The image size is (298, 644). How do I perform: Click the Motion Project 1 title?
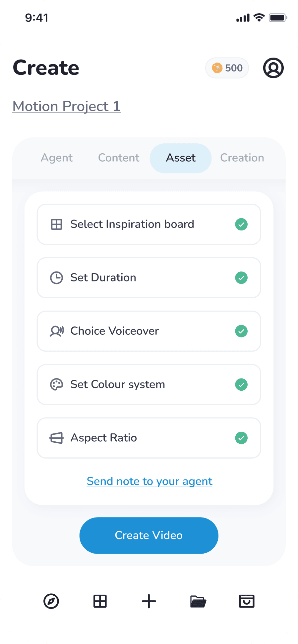[x=66, y=106]
